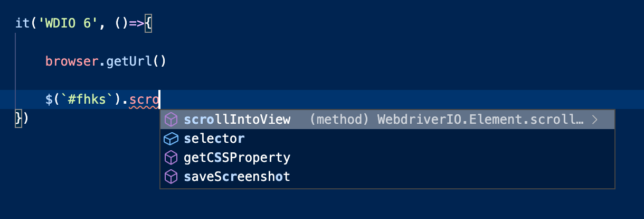Expand suggestion details with the chevron arrow
644x219 pixels.
(595, 120)
